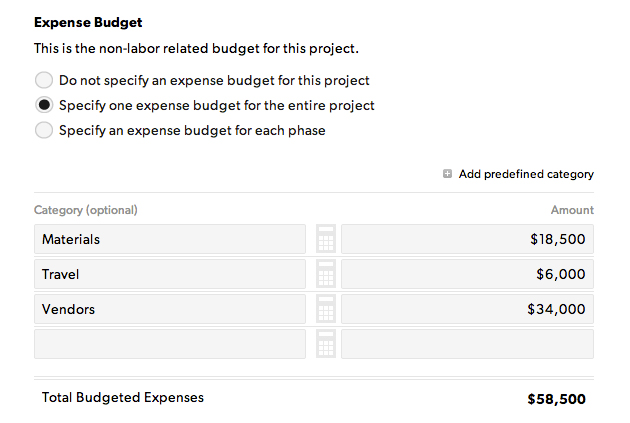Click the plus icon for predefined category
The height and width of the screenshot is (423, 630).
[447, 174]
